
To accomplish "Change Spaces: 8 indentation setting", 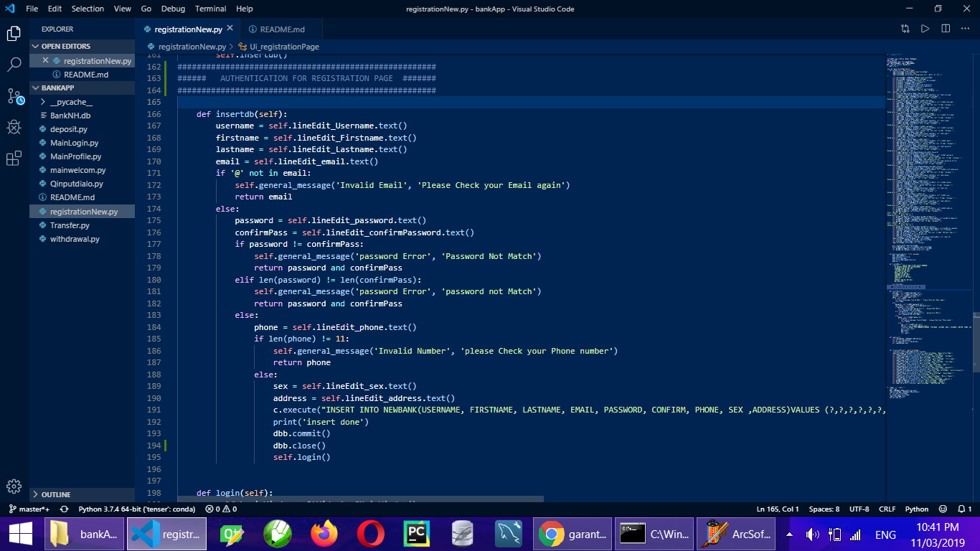I will (x=824, y=509).
